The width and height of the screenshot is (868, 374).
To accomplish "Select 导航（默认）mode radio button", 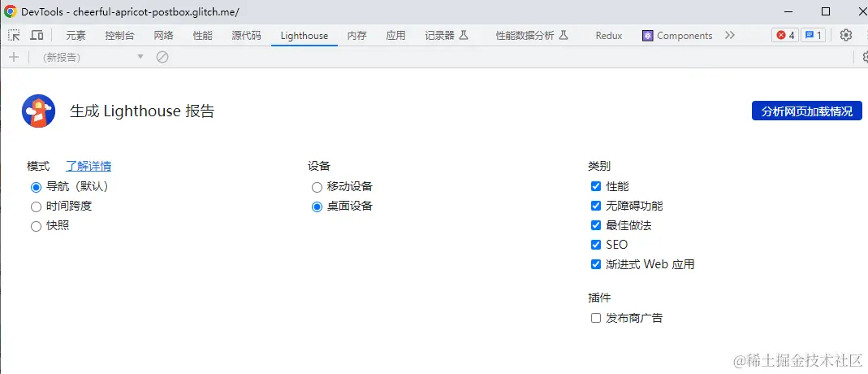I will point(36,187).
